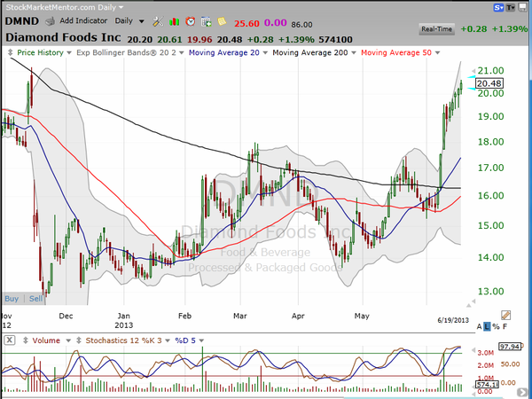Image resolution: width=532 pixels, height=399 pixels.
Task: Close the Volume pane with X button
Action: click(10, 340)
